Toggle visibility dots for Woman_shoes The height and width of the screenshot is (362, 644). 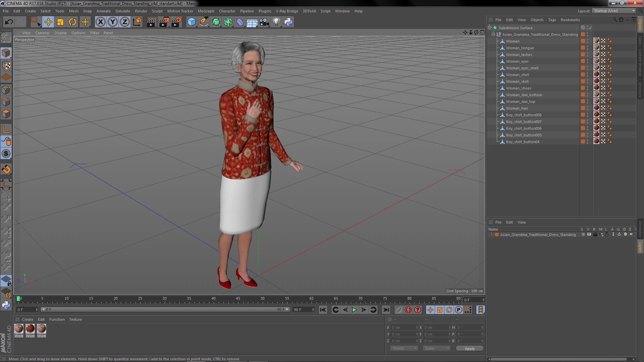[587, 88]
